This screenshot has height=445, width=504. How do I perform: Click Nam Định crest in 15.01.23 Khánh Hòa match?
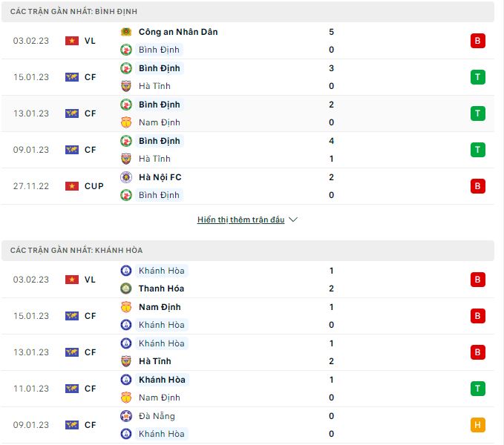click(126, 307)
